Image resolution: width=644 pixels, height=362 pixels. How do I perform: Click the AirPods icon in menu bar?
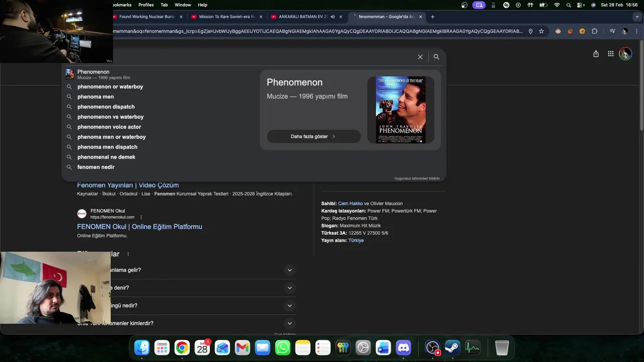click(x=530, y=5)
